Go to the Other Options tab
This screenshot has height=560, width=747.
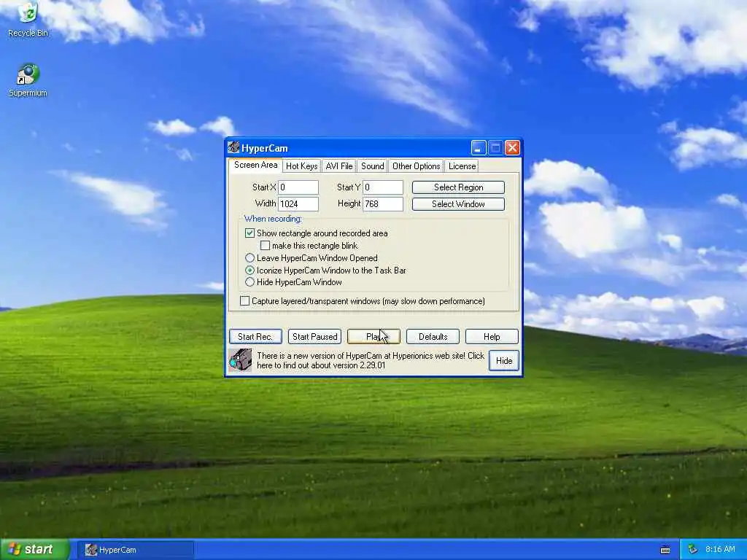click(x=416, y=166)
